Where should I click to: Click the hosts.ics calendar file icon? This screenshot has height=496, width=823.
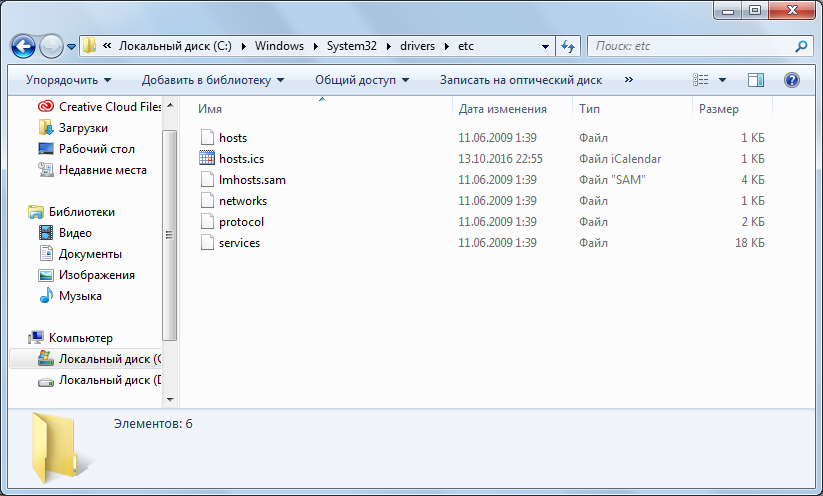tap(207, 159)
